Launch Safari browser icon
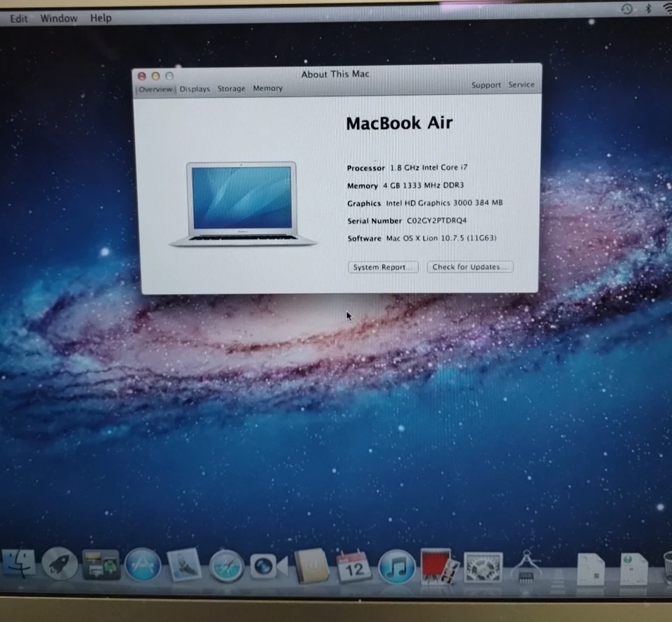This screenshot has height=622, width=672. click(225, 567)
